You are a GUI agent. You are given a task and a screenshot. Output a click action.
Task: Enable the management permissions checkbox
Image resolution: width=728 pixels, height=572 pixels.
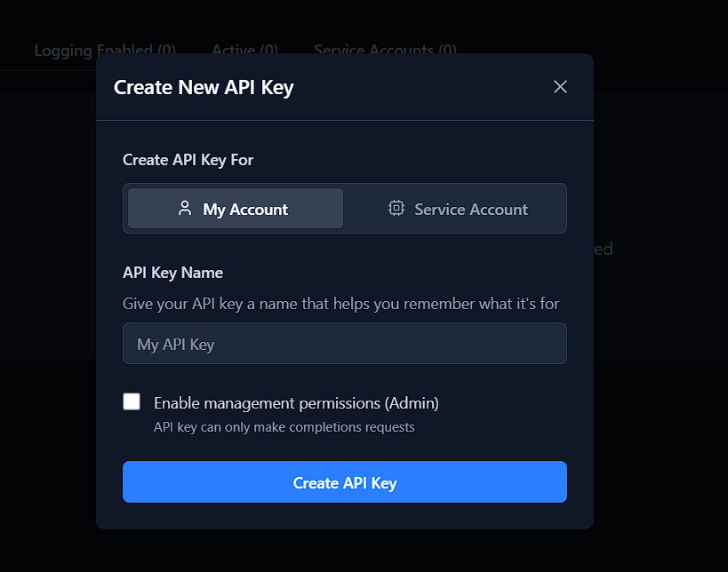point(132,401)
